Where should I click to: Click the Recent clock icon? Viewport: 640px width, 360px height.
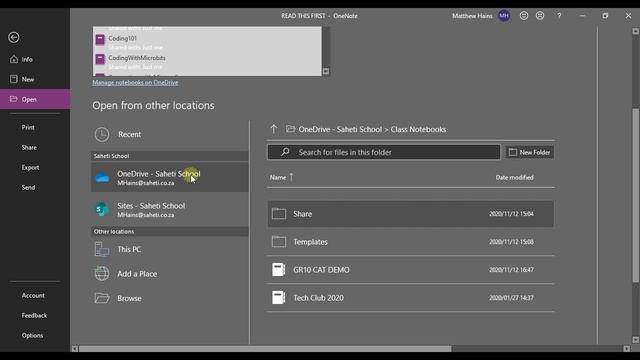[x=102, y=134]
